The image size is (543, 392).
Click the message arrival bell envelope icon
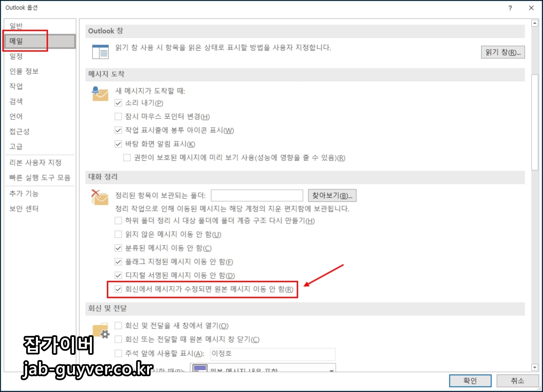point(100,94)
